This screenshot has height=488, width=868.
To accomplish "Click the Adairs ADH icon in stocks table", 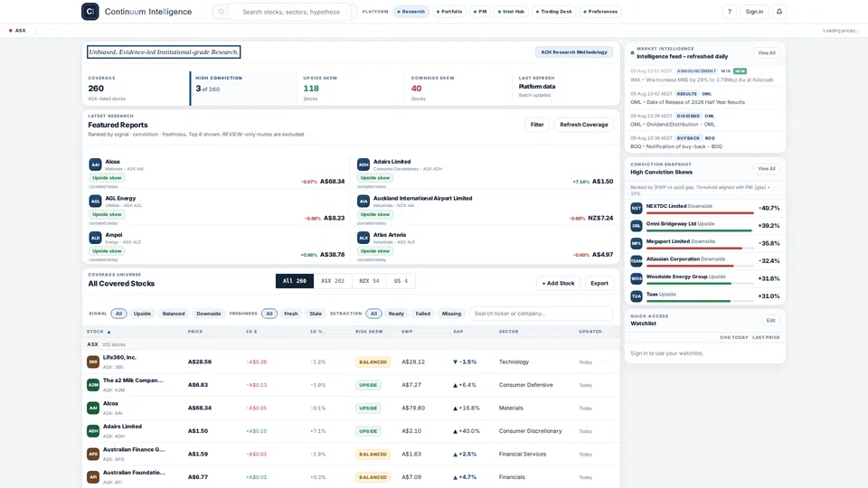I will tap(93, 430).
